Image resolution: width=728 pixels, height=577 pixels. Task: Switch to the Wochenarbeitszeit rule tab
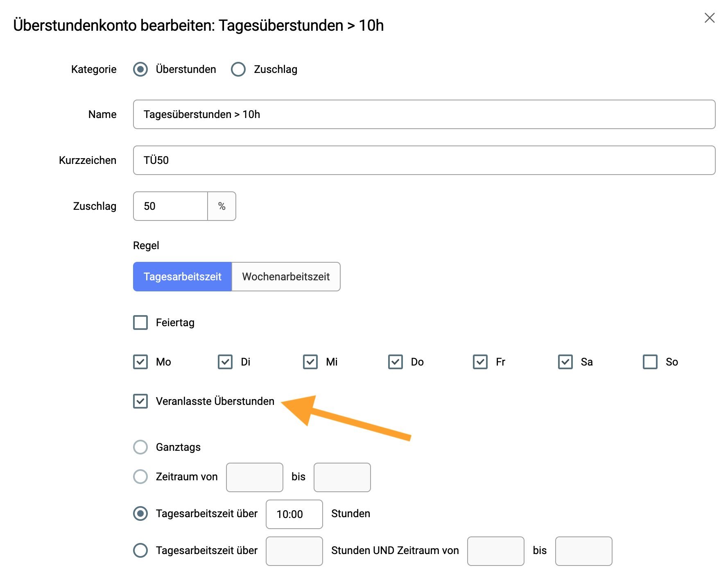coord(286,277)
